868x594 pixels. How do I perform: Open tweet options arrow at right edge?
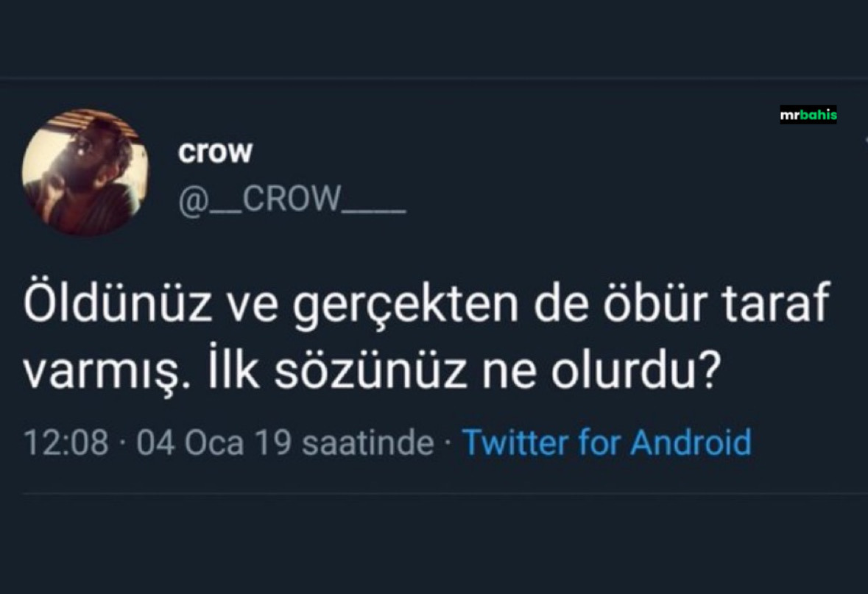coord(864,138)
